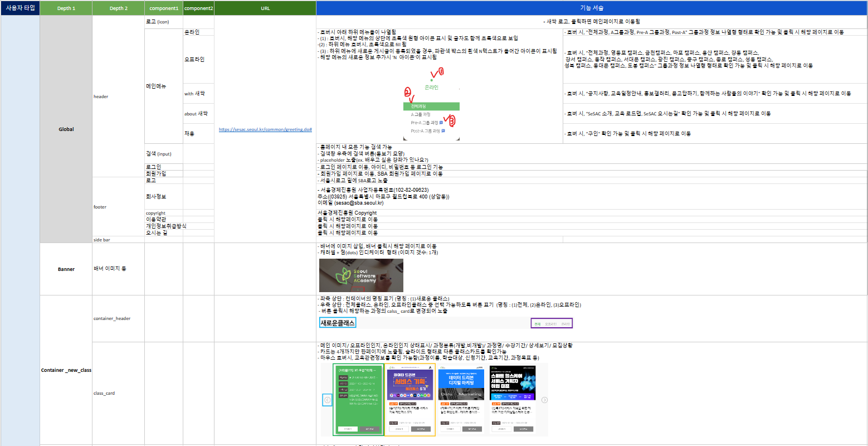
Task: Select the 기능 서술 column header
Action: [x=592, y=8]
